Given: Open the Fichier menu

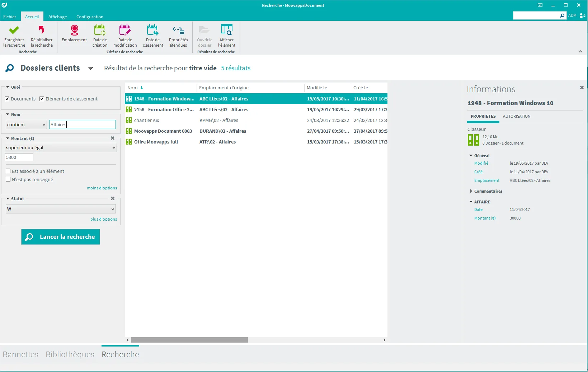Looking at the screenshot, I should click(x=10, y=17).
